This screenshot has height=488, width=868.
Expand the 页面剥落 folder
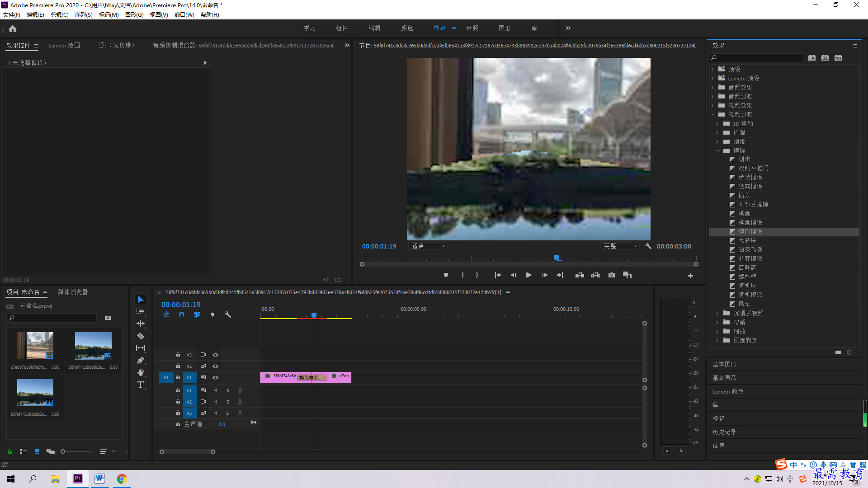click(717, 340)
